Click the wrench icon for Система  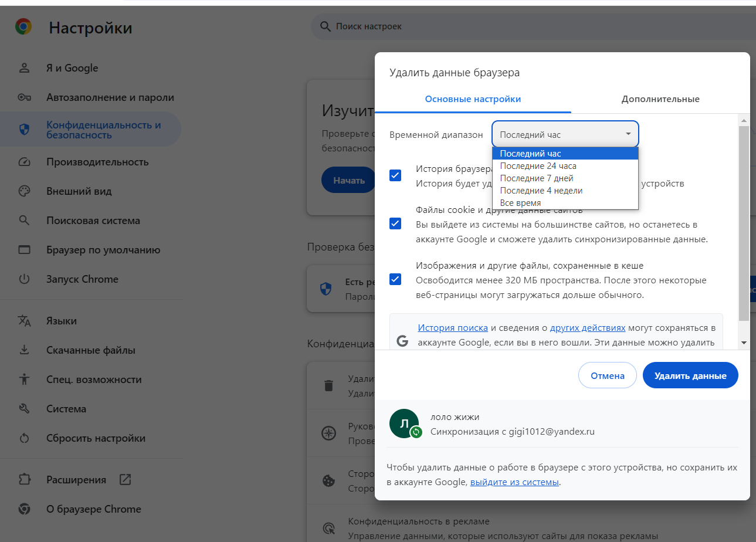[x=24, y=409]
